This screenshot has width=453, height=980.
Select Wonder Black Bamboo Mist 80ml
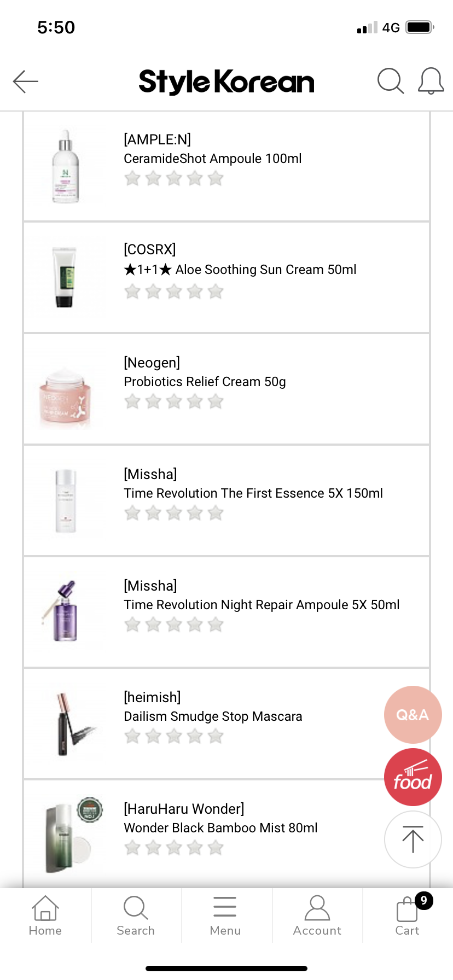click(x=220, y=828)
